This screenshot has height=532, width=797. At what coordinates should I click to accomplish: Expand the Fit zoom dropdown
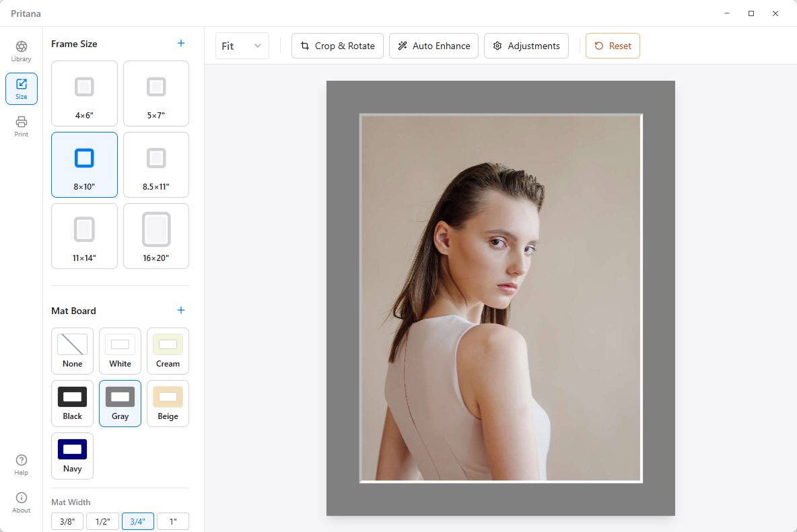242,46
